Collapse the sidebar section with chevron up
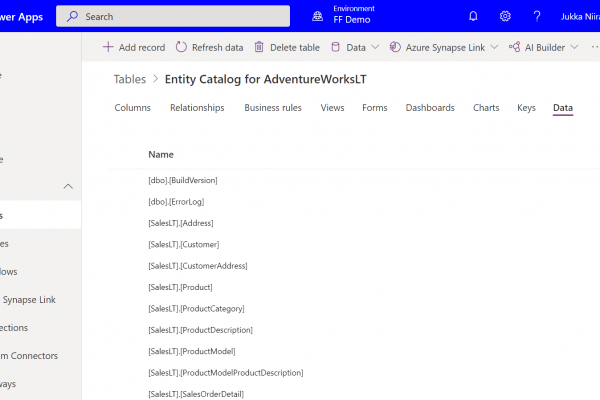This screenshot has height=400, width=600. (x=68, y=186)
